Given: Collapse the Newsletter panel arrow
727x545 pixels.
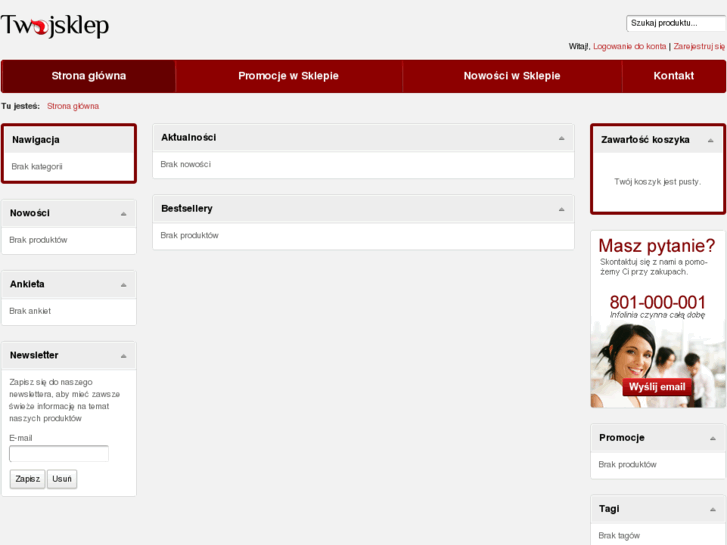Looking at the screenshot, I should coord(124,355).
